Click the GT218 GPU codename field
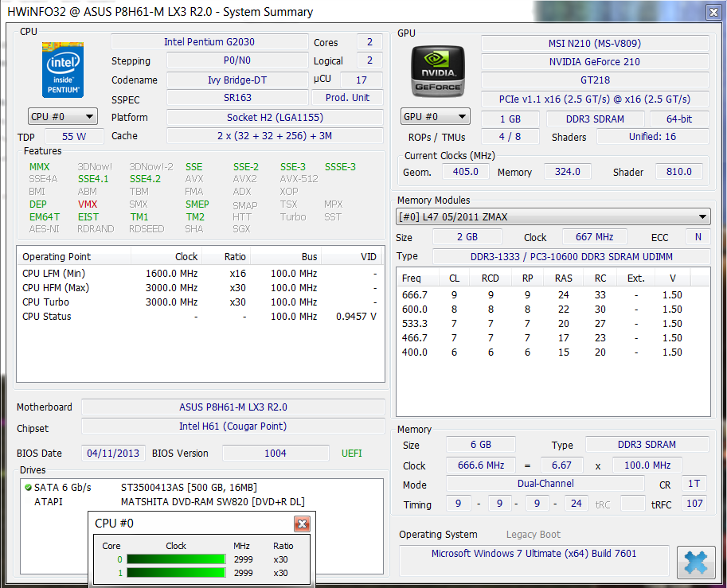The image size is (727, 588). (595, 80)
